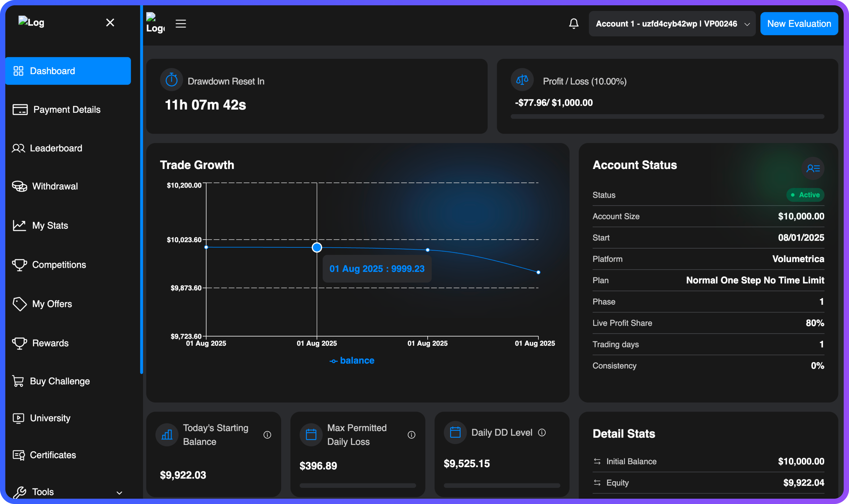Expand the Account 1 selector dropdown

(x=672, y=23)
